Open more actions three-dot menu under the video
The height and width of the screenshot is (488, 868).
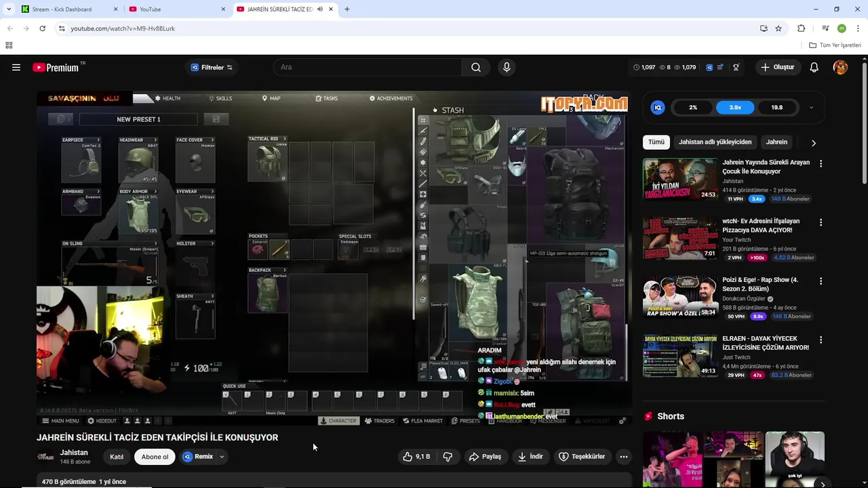pos(623,457)
